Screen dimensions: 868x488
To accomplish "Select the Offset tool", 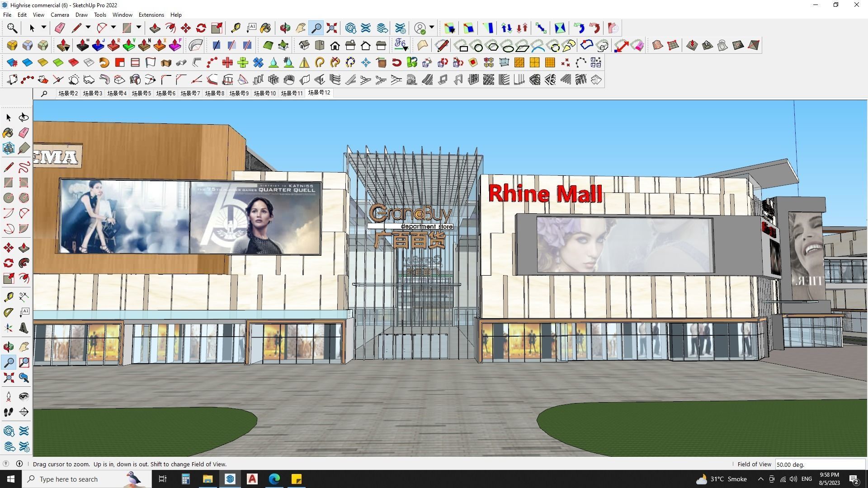I will pos(24,278).
